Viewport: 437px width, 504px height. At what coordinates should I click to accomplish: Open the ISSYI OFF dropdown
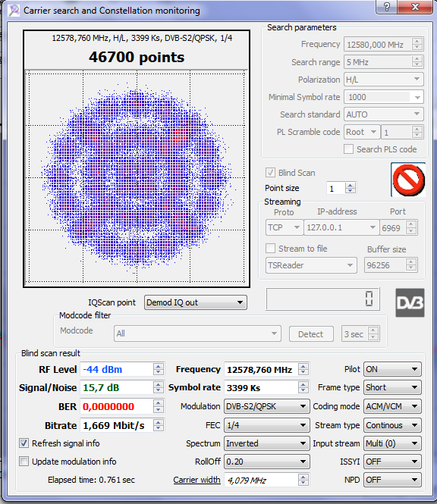[x=392, y=462]
